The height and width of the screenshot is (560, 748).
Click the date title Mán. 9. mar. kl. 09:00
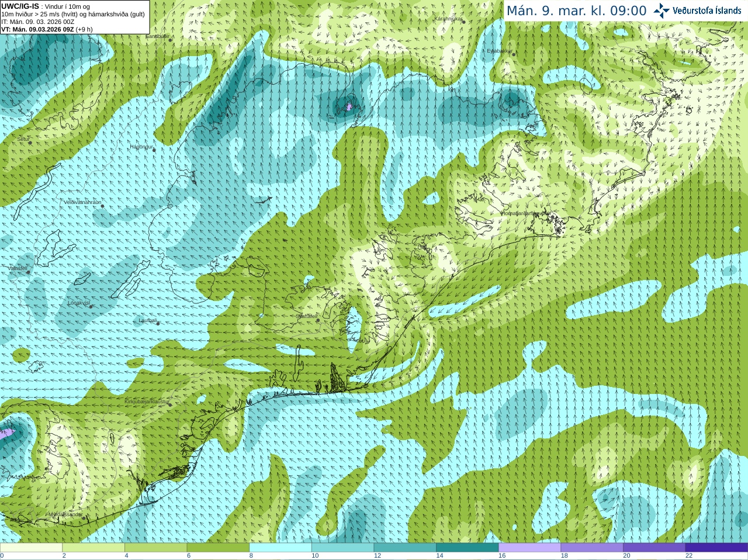[x=576, y=11]
